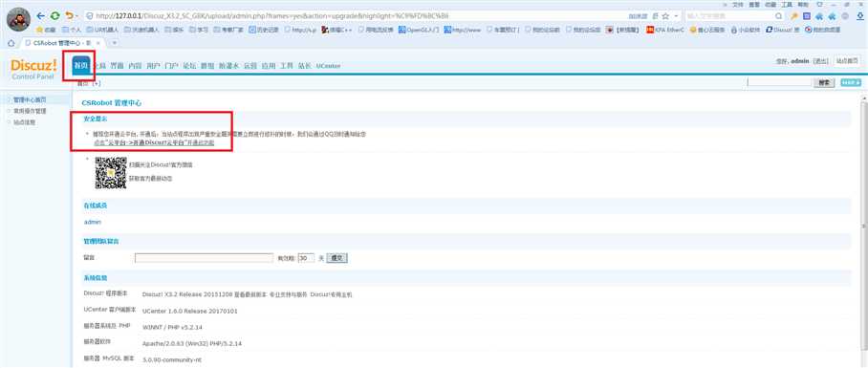The height and width of the screenshot is (368, 868).
Task: Go back with the browser back arrow
Action: 40,16
